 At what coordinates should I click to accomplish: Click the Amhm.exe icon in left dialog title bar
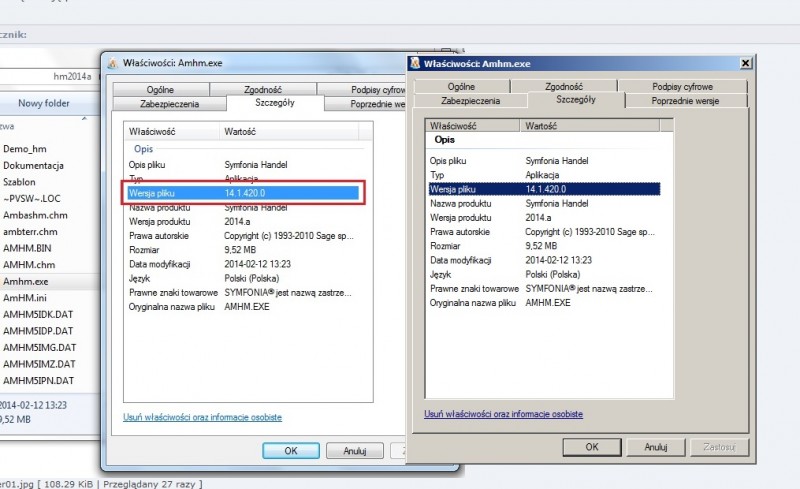[113, 63]
